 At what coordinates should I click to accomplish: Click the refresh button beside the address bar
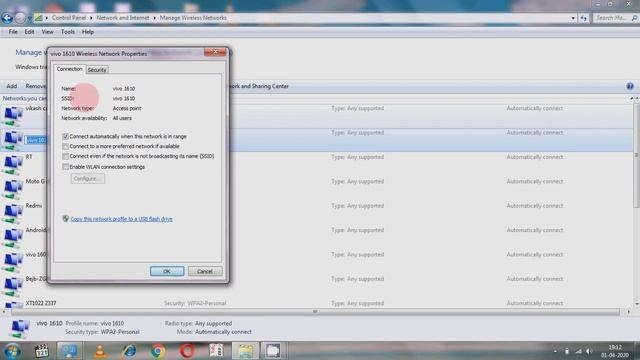coord(584,18)
